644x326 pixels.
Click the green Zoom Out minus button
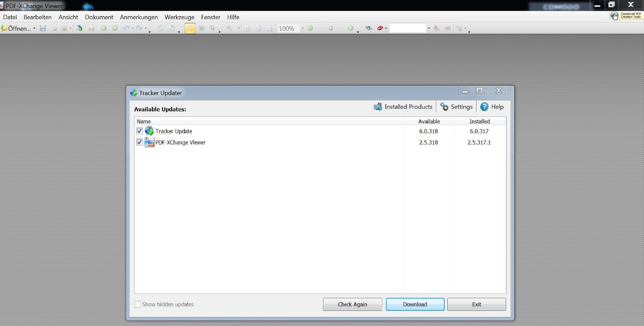(x=310, y=28)
